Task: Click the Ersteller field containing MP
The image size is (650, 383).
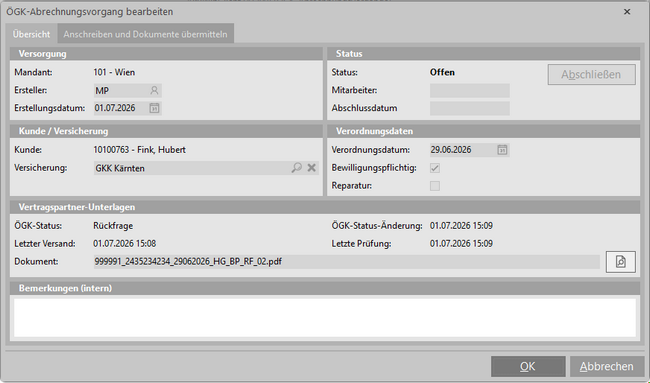Action: (x=127, y=90)
